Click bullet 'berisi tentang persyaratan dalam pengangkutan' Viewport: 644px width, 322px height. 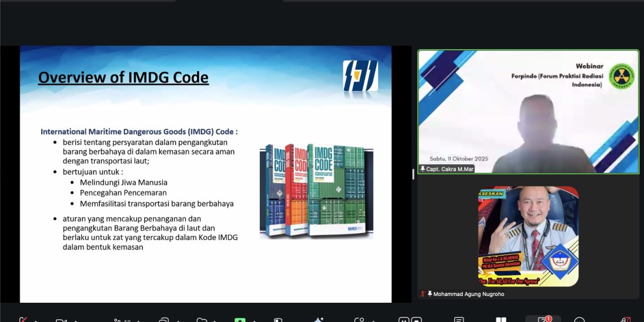pyautogui.click(x=145, y=142)
